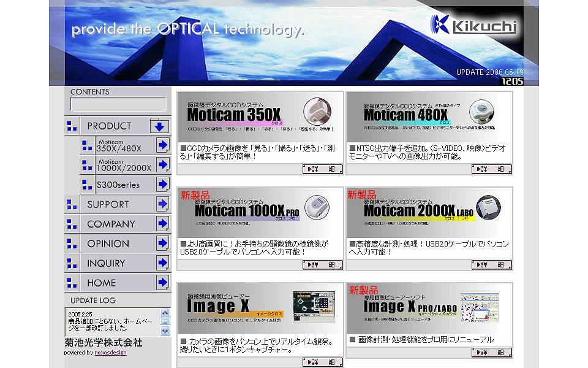
Task: Expand PRODUCT section with down arrow icon
Action: pos(159,125)
